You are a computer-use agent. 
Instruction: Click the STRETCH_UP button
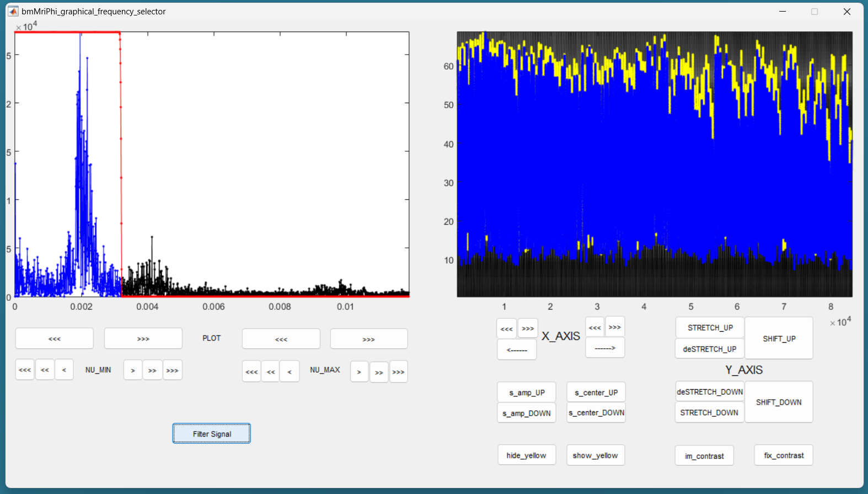[x=710, y=327]
